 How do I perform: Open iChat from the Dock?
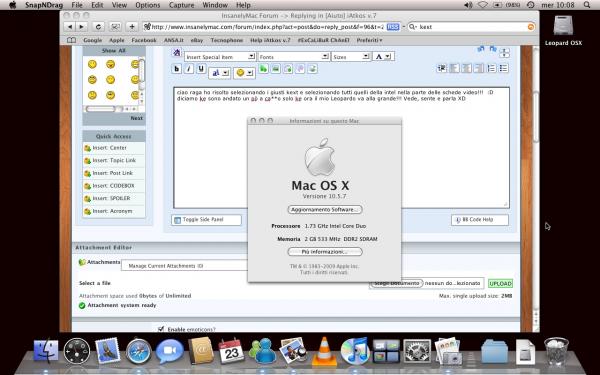[x=169, y=351]
